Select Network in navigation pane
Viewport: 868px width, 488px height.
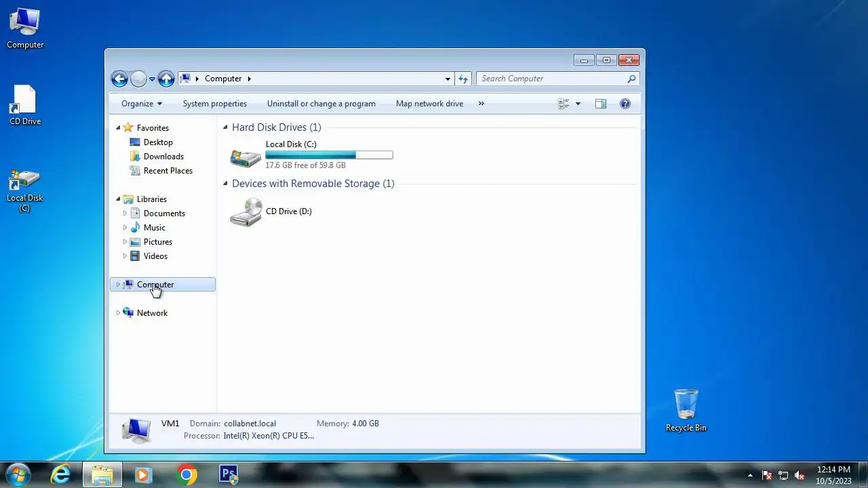click(x=152, y=312)
